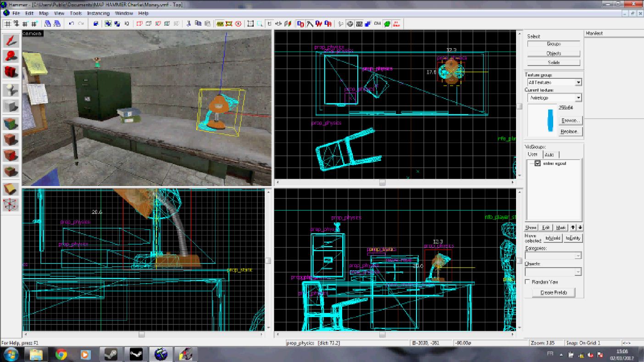Toggle the 'entrer egout' VisGroup checkbox

538,164
